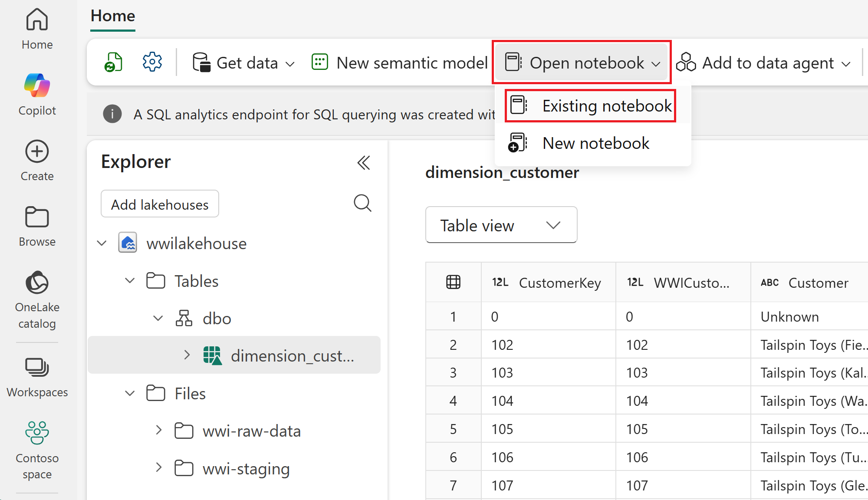The width and height of the screenshot is (868, 500).
Task: Open the Browse folder icon
Action: (37, 217)
